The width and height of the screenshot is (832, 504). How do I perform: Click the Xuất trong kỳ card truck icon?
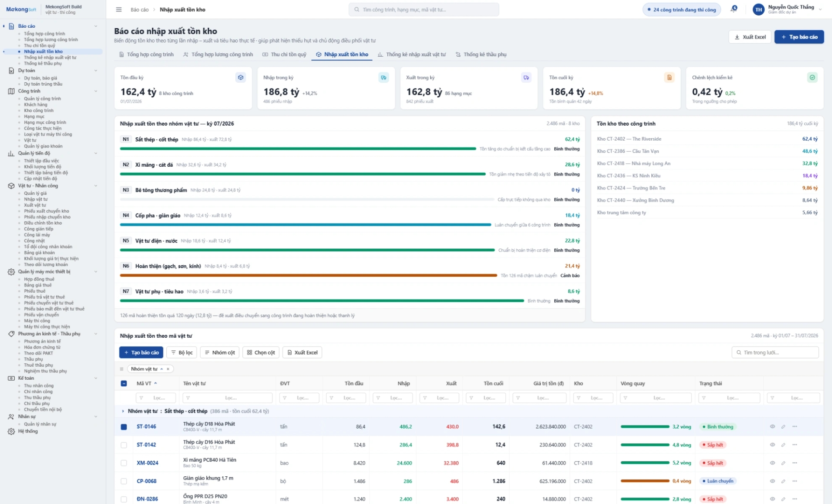click(x=526, y=78)
